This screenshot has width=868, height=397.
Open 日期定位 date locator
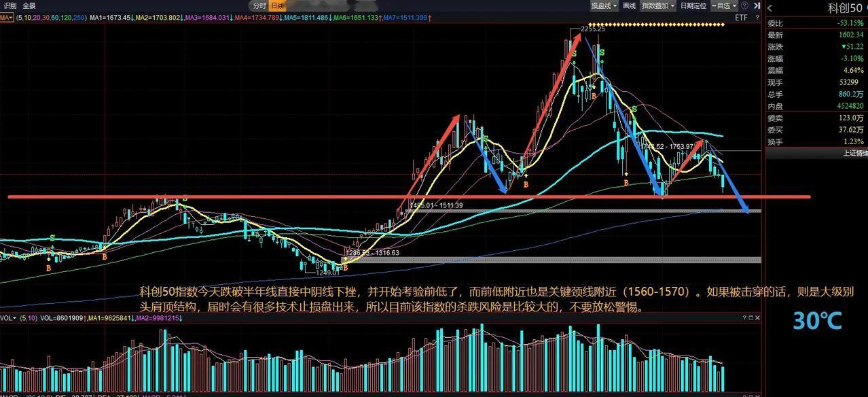(693, 5)
